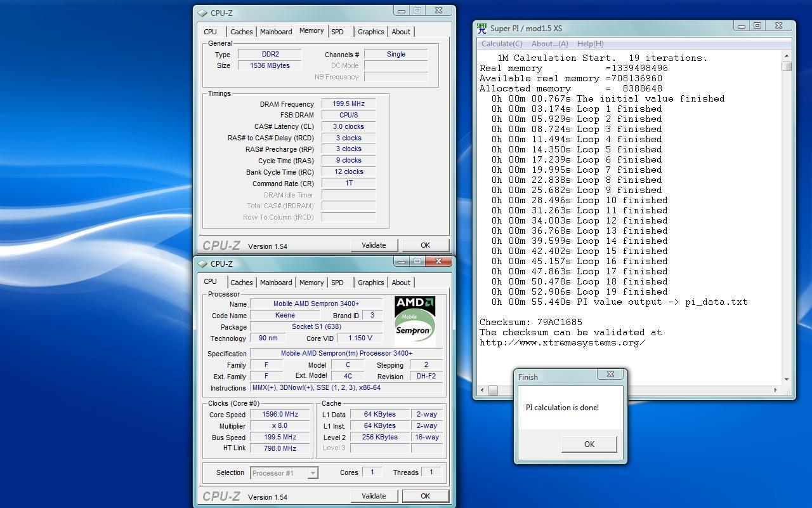
Task: Click the Bank Cycle Time value 12 clocks
Action: coord(348,171)
